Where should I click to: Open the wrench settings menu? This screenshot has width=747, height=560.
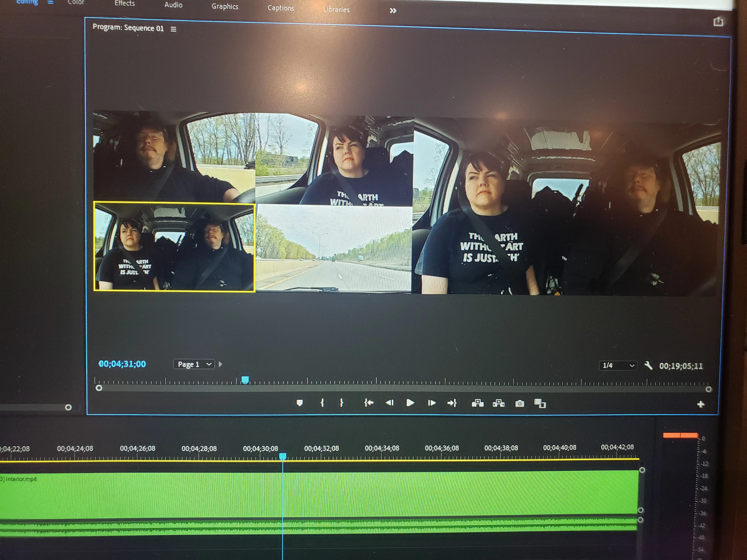point(648,366)
